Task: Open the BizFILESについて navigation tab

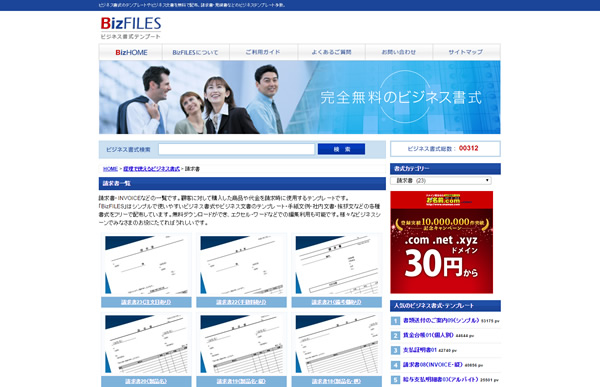Action: [x=196, y=52]
